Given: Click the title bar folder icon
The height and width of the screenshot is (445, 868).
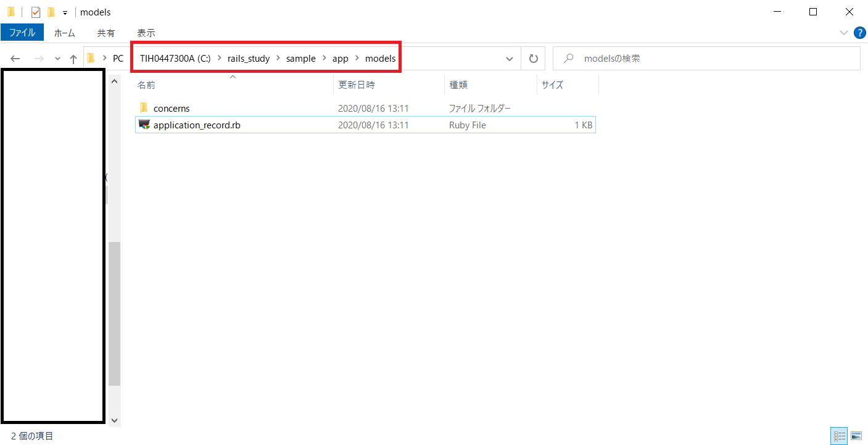Looking at the screenshot, I should [10, 12].
